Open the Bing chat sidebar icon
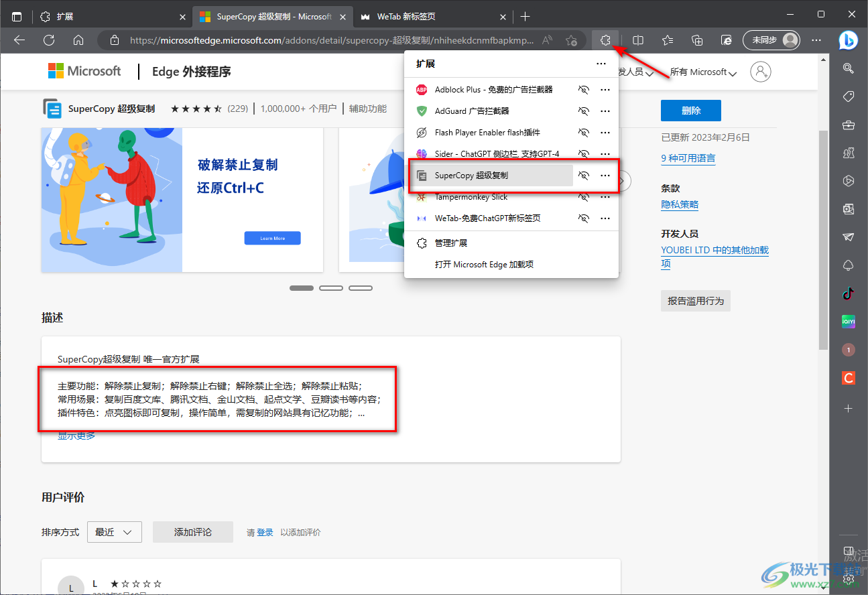868x595 pixels. [849, 40]
